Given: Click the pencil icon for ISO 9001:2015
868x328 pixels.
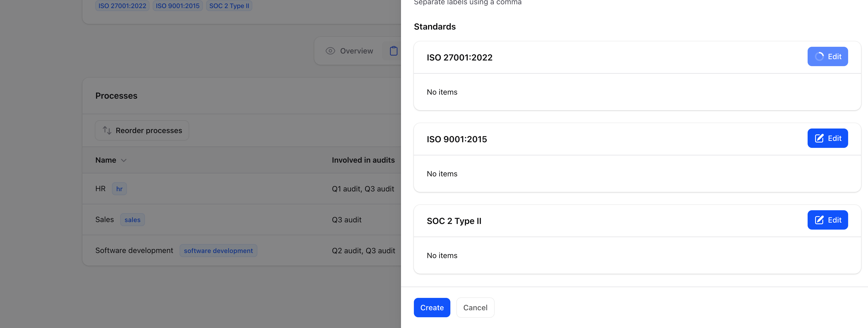Looking at the screenshot, I should coord(819,138).
